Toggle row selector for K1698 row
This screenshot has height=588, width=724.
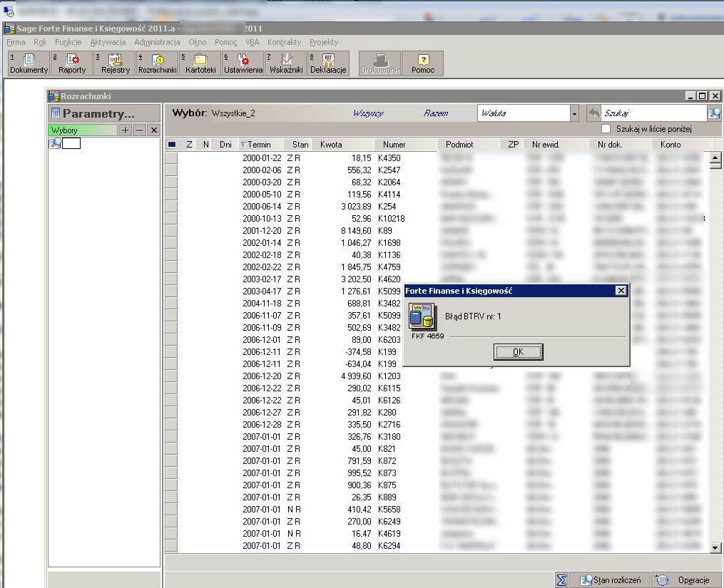tap(171, 243)
